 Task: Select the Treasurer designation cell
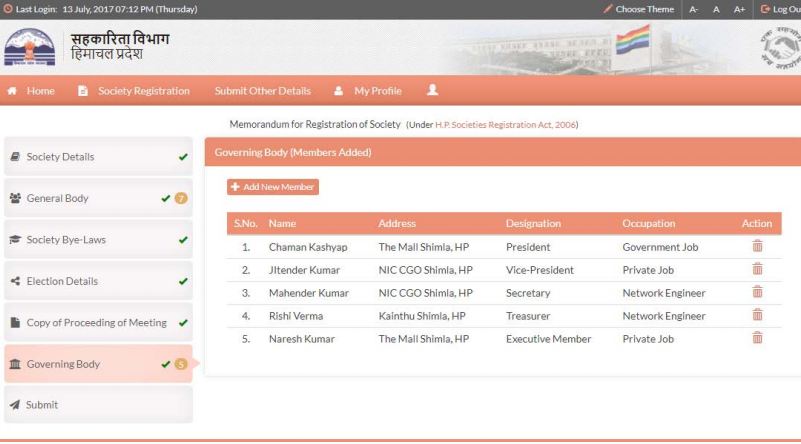528,316
